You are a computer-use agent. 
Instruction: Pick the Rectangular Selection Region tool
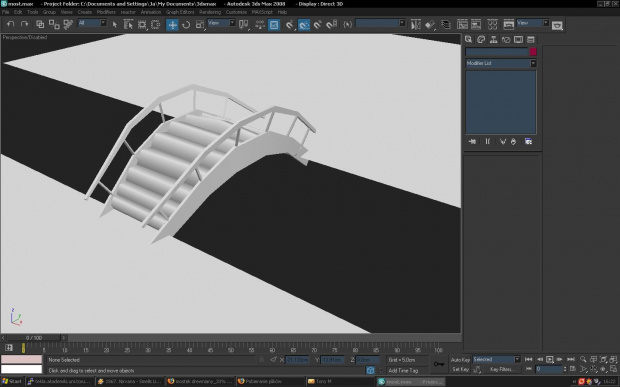142,25
